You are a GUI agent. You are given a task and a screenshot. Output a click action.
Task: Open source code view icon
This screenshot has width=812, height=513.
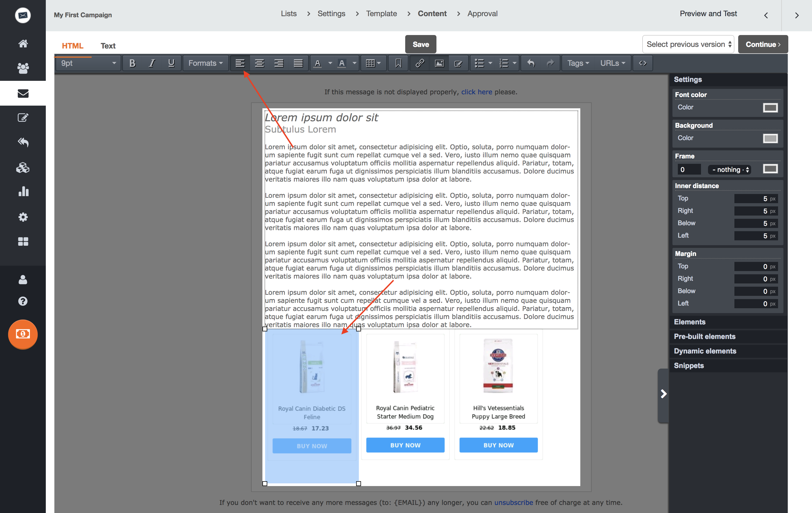(x=642, y=63)
